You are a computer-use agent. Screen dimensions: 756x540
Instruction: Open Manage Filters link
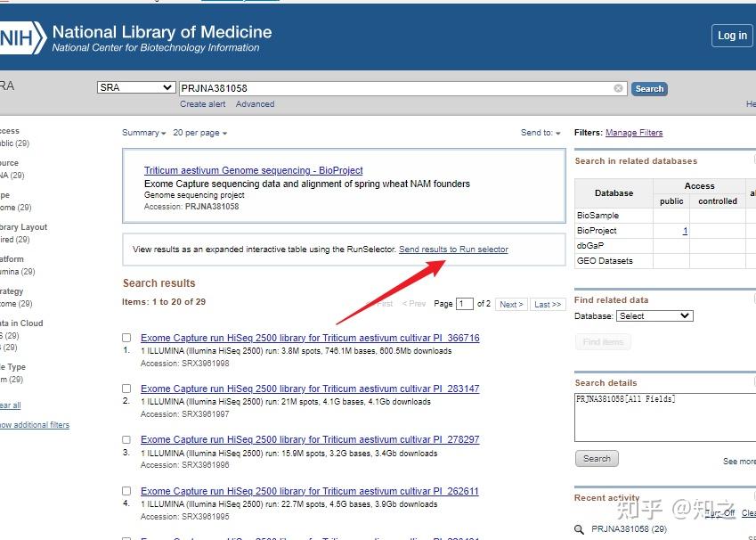click(634, 133)
